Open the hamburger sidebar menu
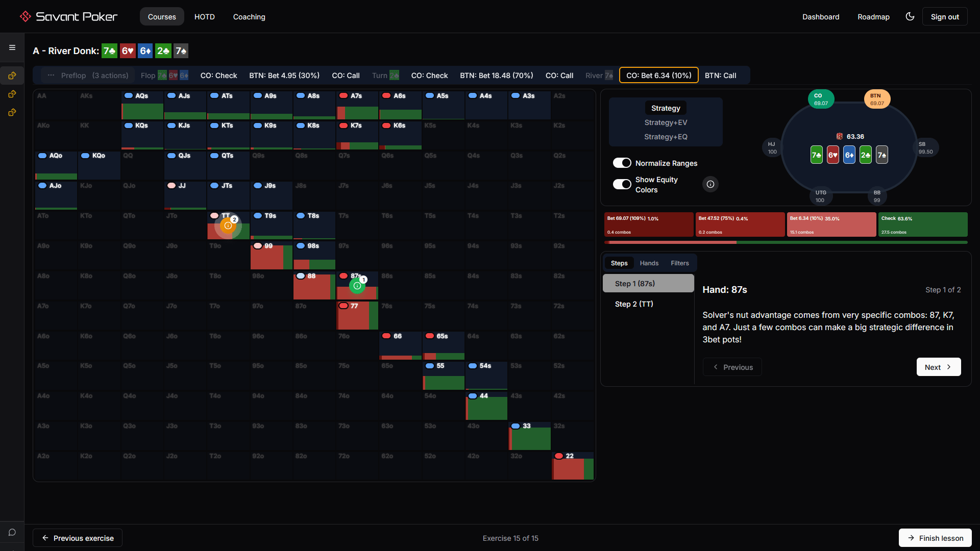 point(12,47)
